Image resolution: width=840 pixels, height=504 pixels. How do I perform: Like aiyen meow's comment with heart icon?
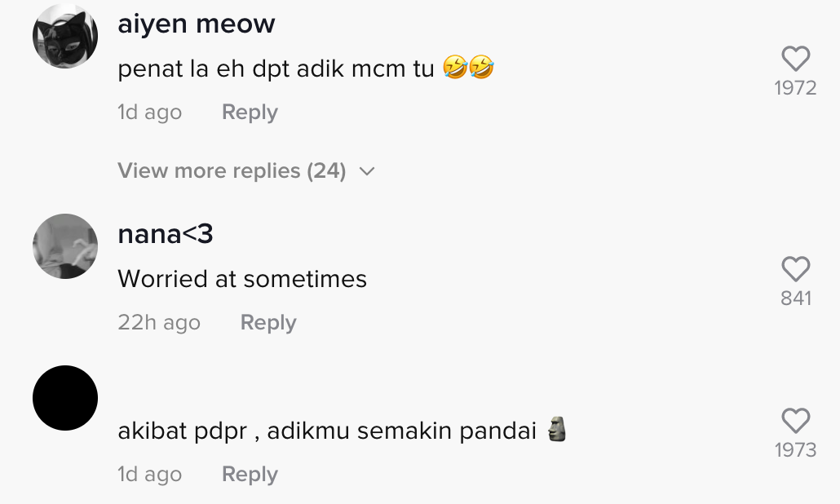[x=795, y=59]
